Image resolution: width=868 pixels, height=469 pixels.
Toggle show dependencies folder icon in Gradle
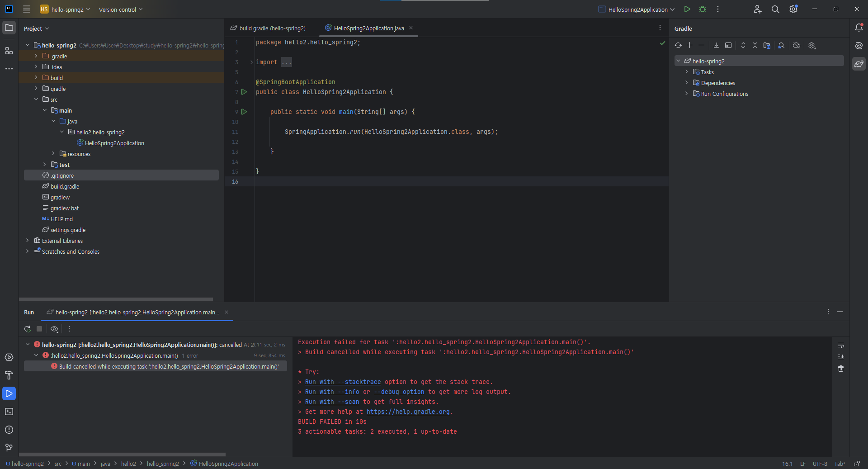pyautogui.click(x=767, y=45)
